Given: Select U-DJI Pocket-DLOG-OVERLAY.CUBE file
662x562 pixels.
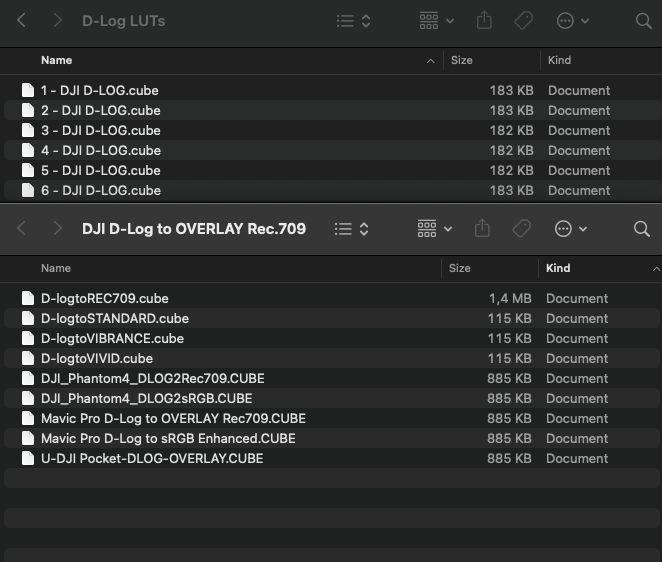Looking at the screenshot, I should click(x=151, y=458).
